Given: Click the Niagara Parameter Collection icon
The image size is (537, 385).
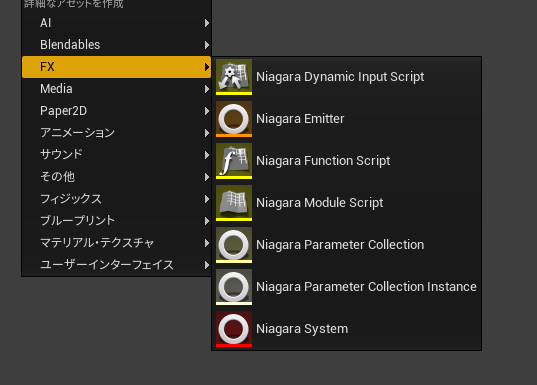Looking at the screenshot, I should coord(234,245).
